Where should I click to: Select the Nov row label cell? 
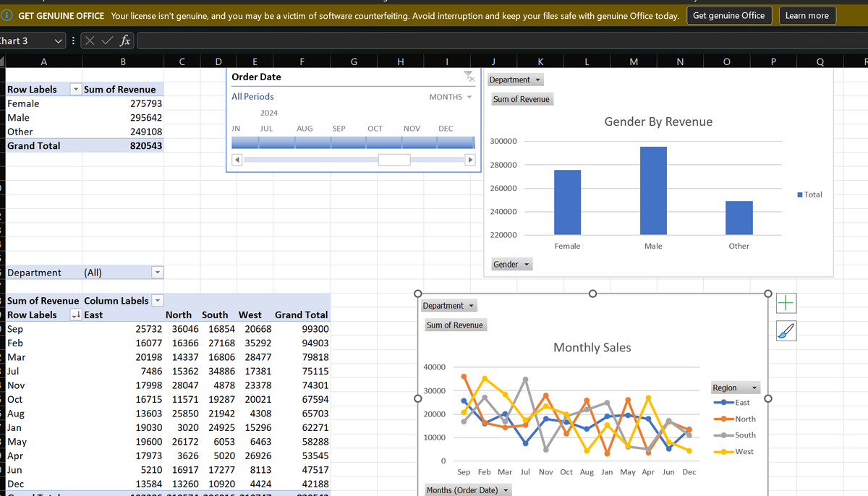pos(44,385)
